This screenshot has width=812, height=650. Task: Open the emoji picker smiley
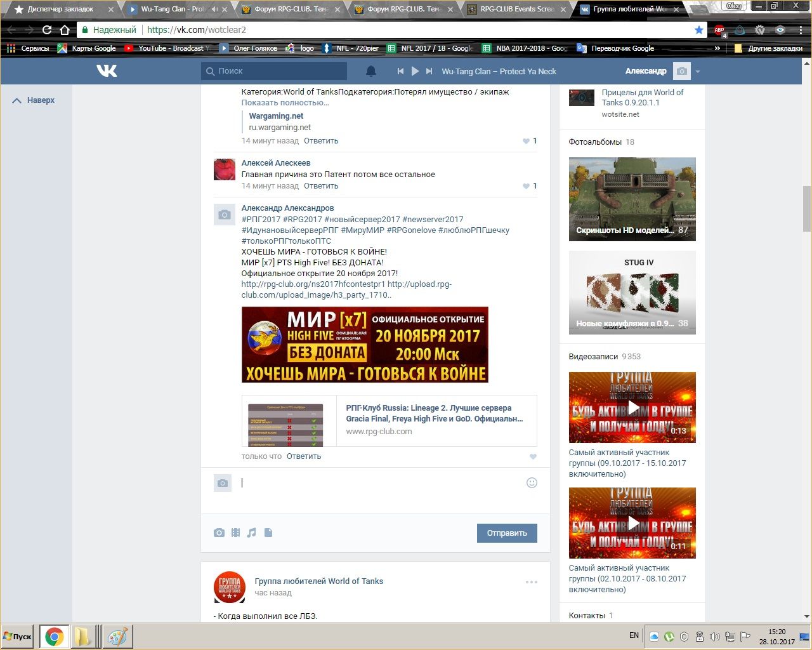(x=532, y=482)
